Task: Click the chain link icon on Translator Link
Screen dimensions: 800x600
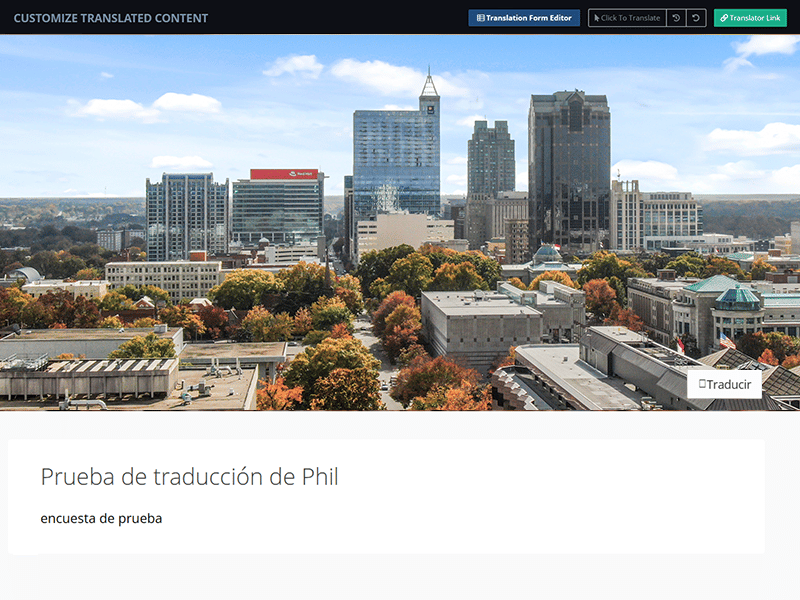Action: point(724,18)
